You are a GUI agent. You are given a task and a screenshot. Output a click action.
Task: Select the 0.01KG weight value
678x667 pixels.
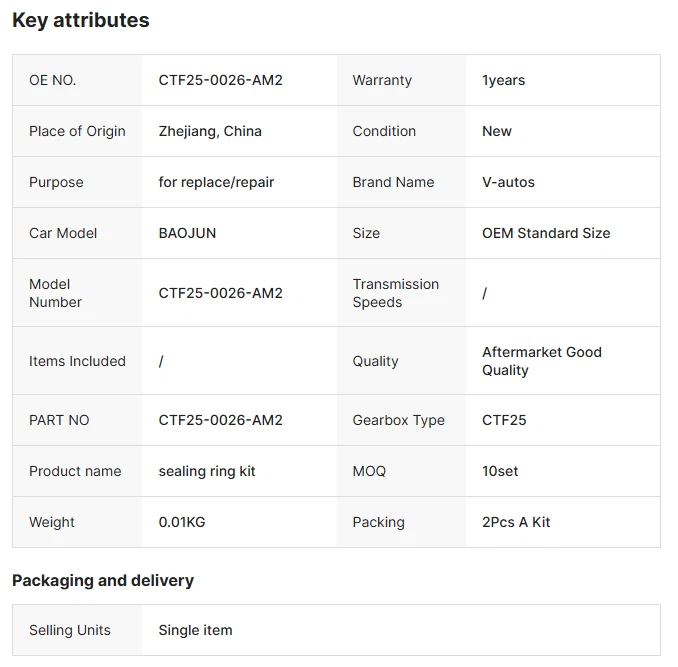182,522
